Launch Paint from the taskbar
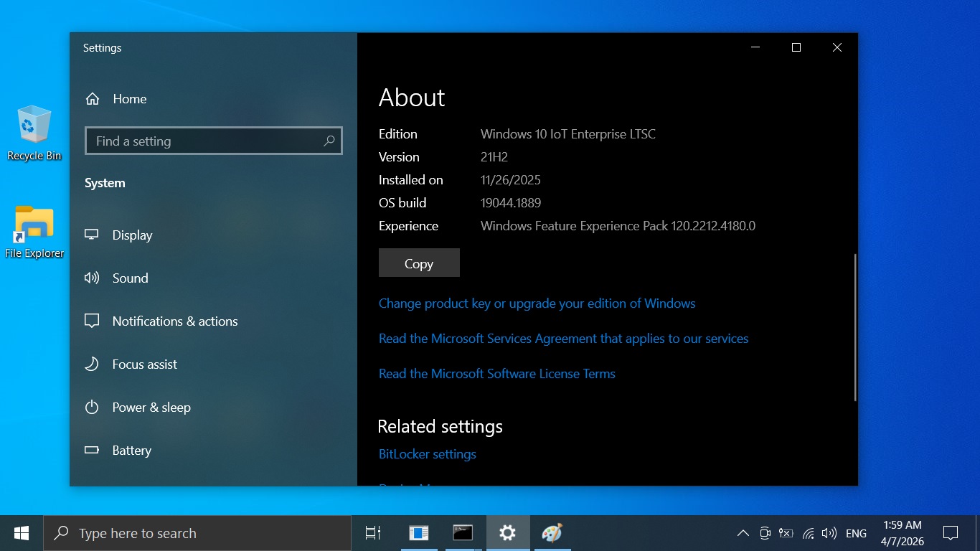This screenshot has height=551, width=980. [551, 533]
